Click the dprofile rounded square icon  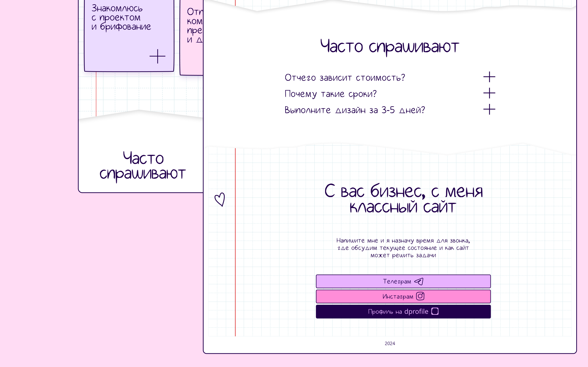[435, 311]
